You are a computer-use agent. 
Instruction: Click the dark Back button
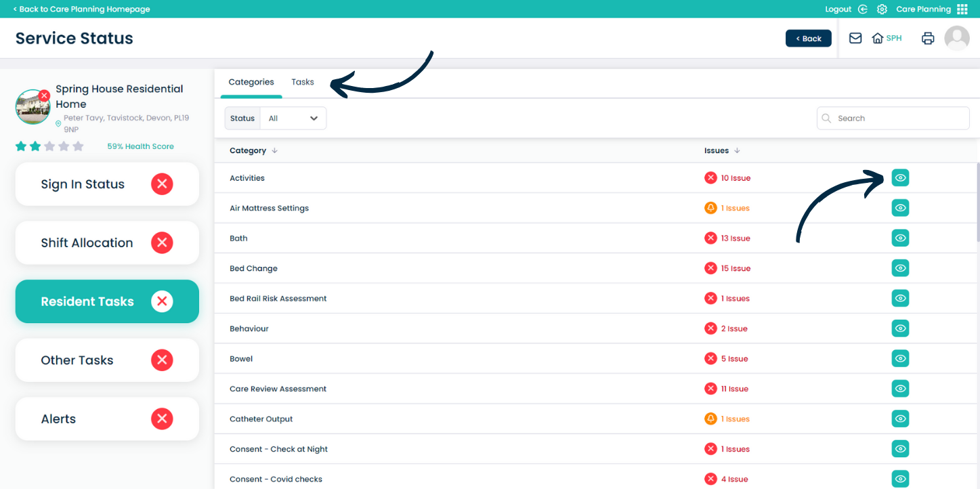[808, 39]
